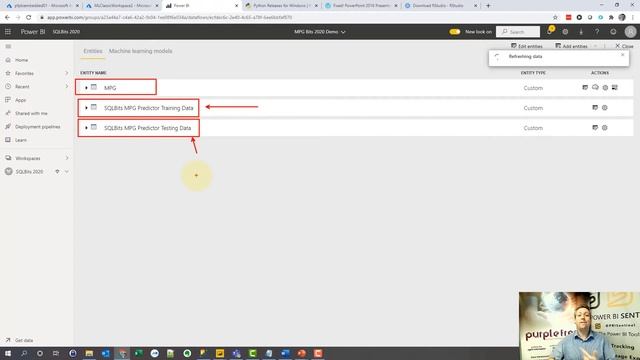This screenshot has height=360, width=640.
Task: Open the settings gear in the header
Action: 565,32
